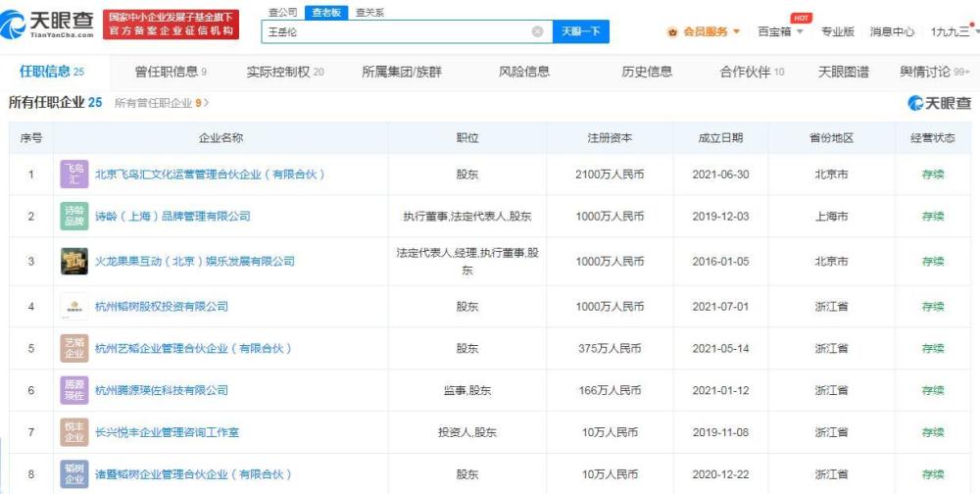Click the 成立日期 column header
The width and height of the screenshot is (980, 494).
click(720, 138)
